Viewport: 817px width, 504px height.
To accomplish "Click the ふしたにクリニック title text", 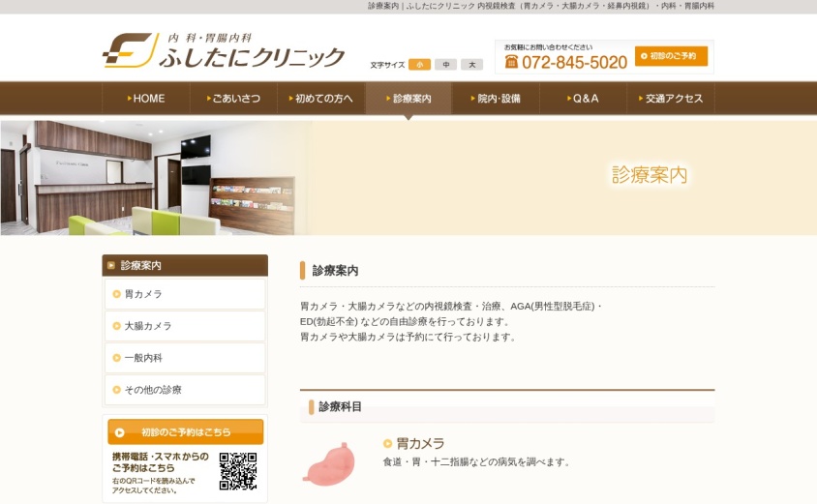I will (252, 56).
